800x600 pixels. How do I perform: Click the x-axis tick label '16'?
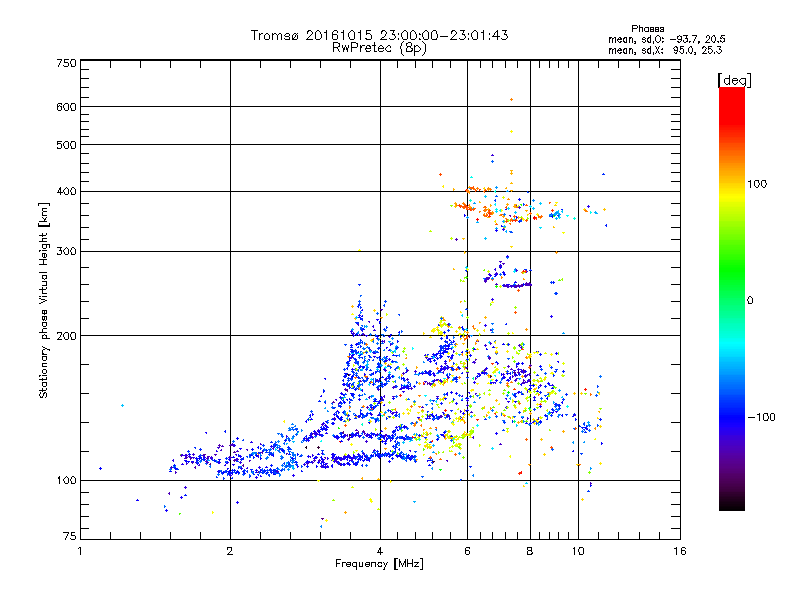pyautogui.click(x=680, y=551)
